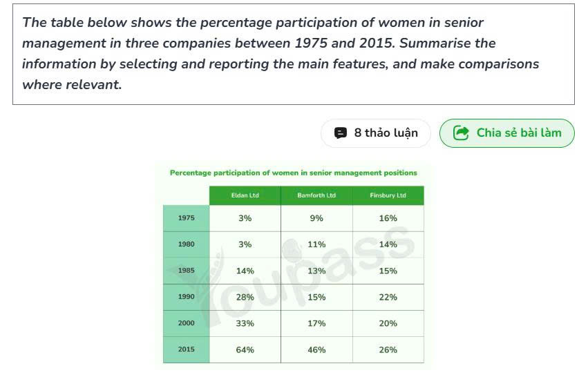Select the 2000 row label
Viewport: 588px width, 377px height.
pyautogui.click(x=187, y=323)
